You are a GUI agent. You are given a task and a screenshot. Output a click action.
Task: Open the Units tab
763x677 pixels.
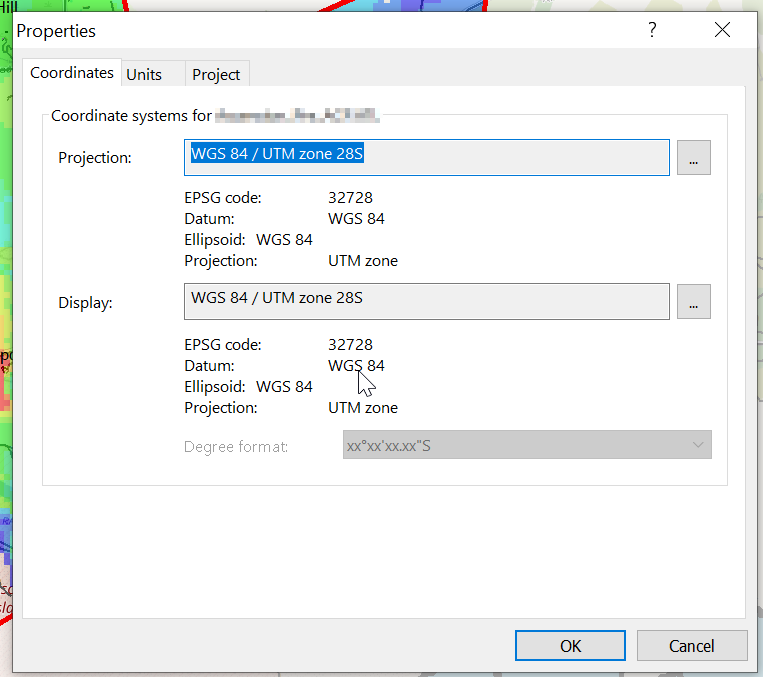[x=144, y=74]
